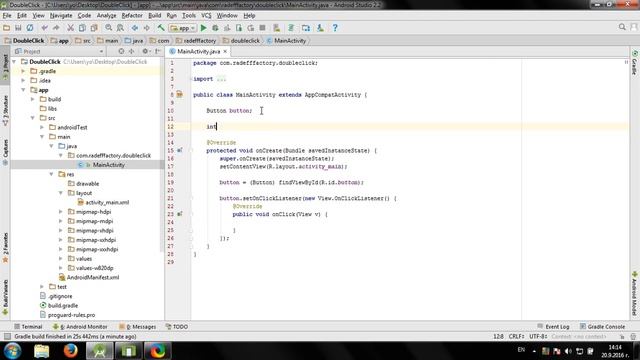This screenshot has height=360, width=640.
Task: Open the Terminal tool window
Action: [28, 327]
